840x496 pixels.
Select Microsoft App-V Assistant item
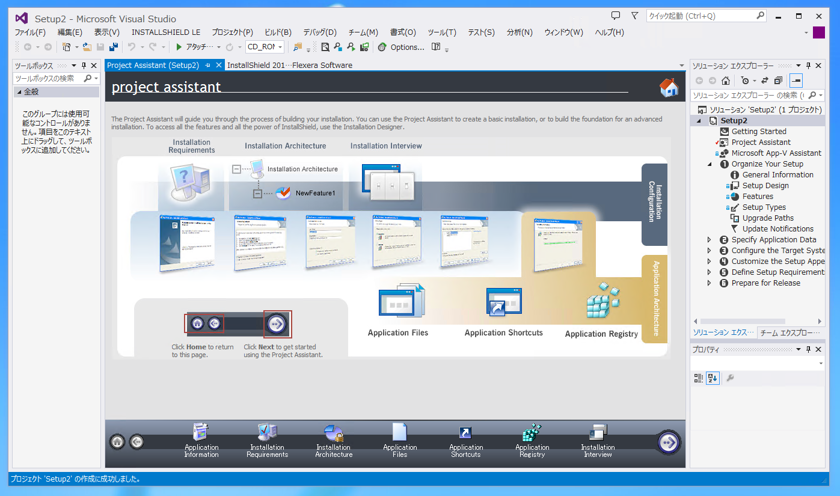[x=776, y=153]
